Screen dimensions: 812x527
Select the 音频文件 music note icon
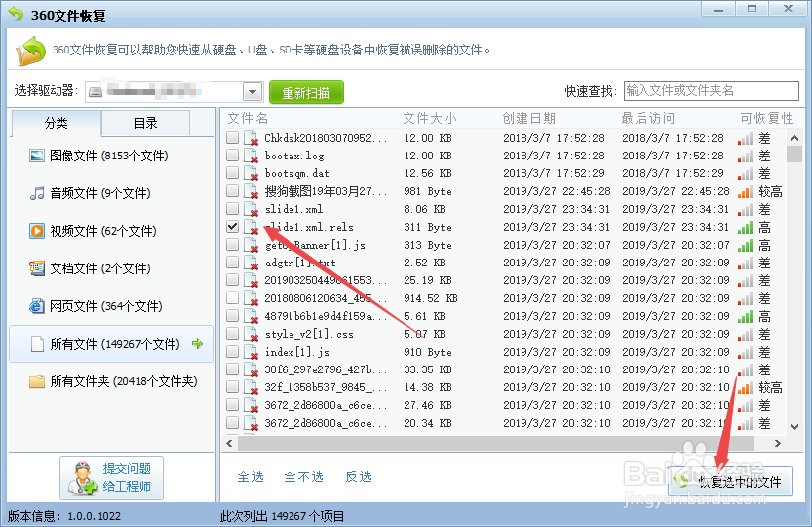pos(37,193)
